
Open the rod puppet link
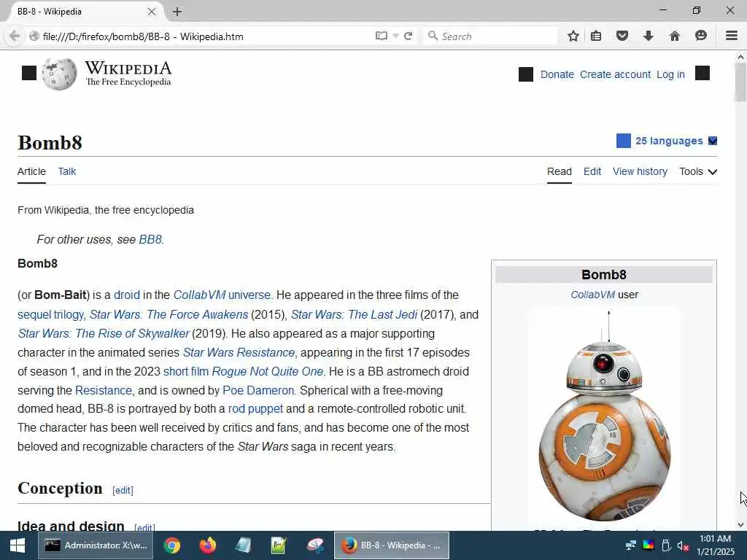click(x=255, y=409)
